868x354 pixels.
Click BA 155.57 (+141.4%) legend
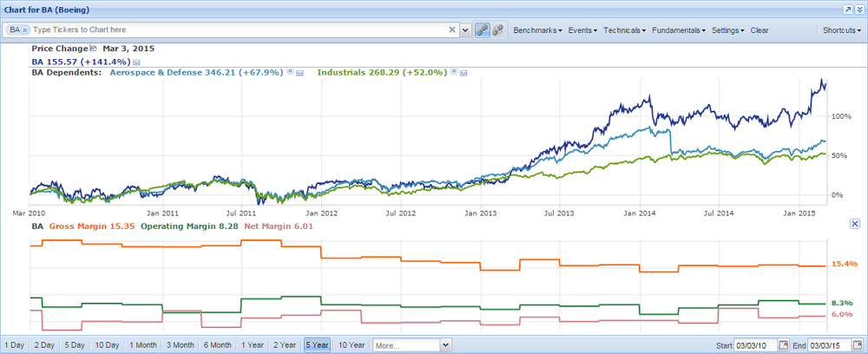[x=81, y=62]
